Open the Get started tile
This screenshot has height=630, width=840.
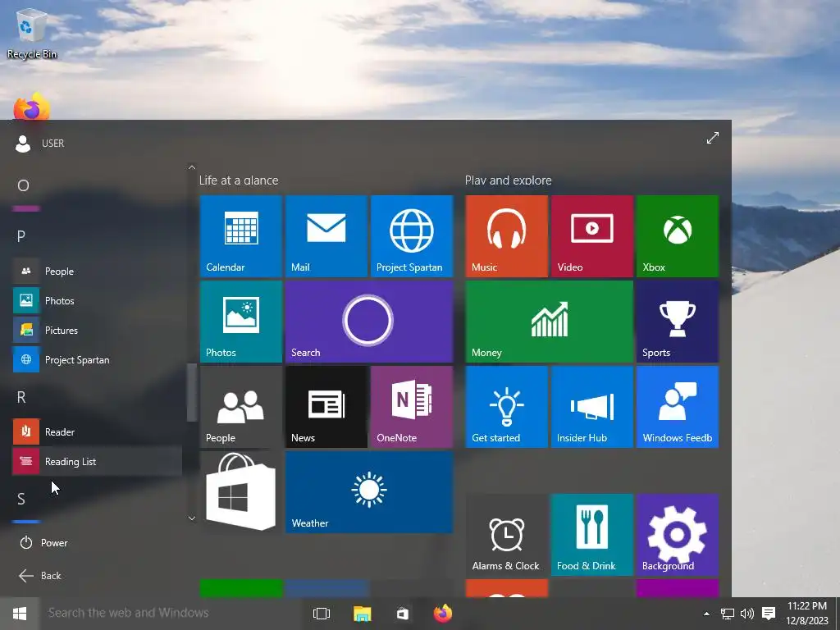[506, 407]
